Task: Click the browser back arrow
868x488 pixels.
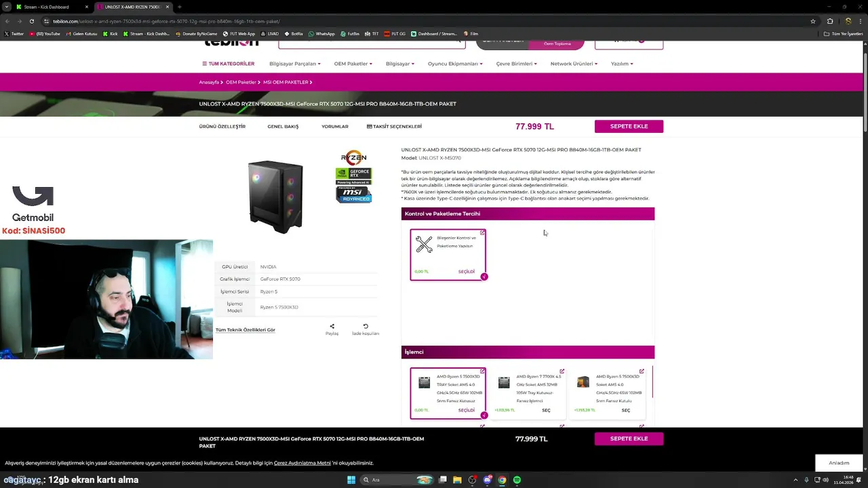Action: click(7, 21)
